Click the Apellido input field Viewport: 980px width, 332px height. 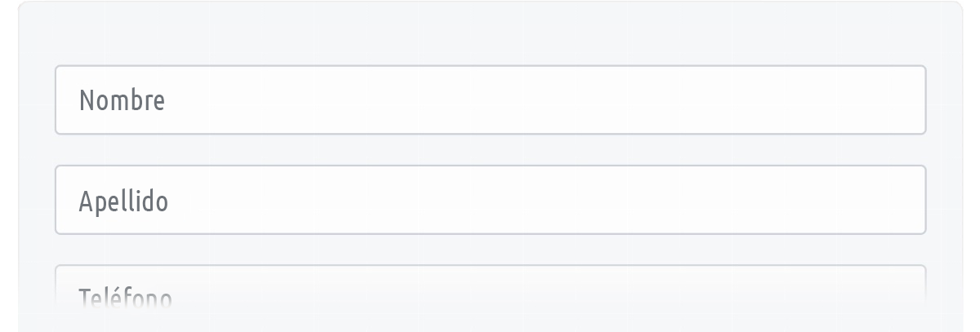(x=490, y=200)
